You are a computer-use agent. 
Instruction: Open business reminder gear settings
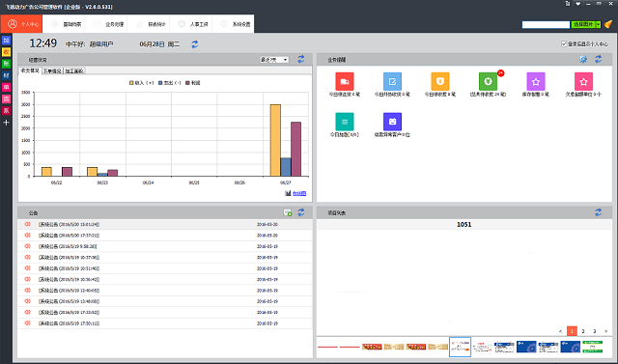(583, 59)
